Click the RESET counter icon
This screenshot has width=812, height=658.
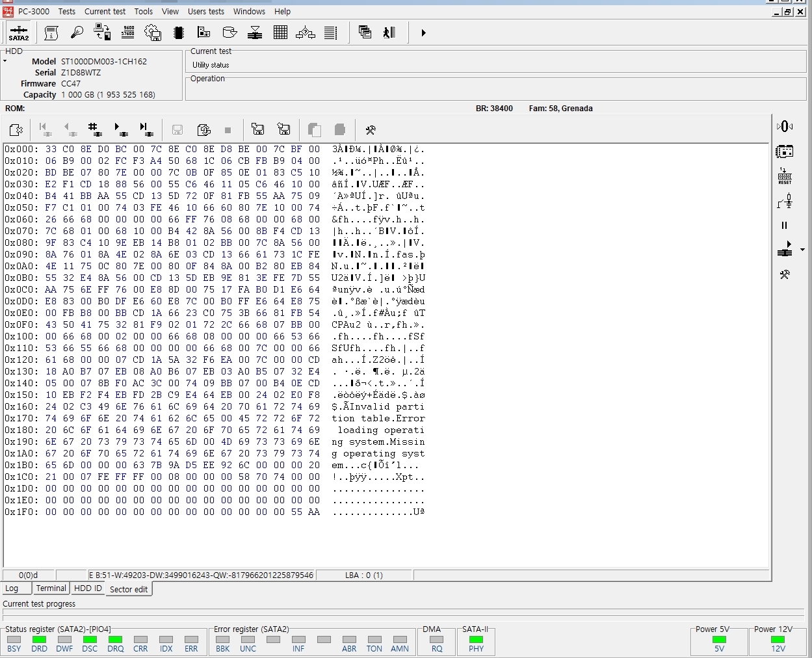[785, 176]
